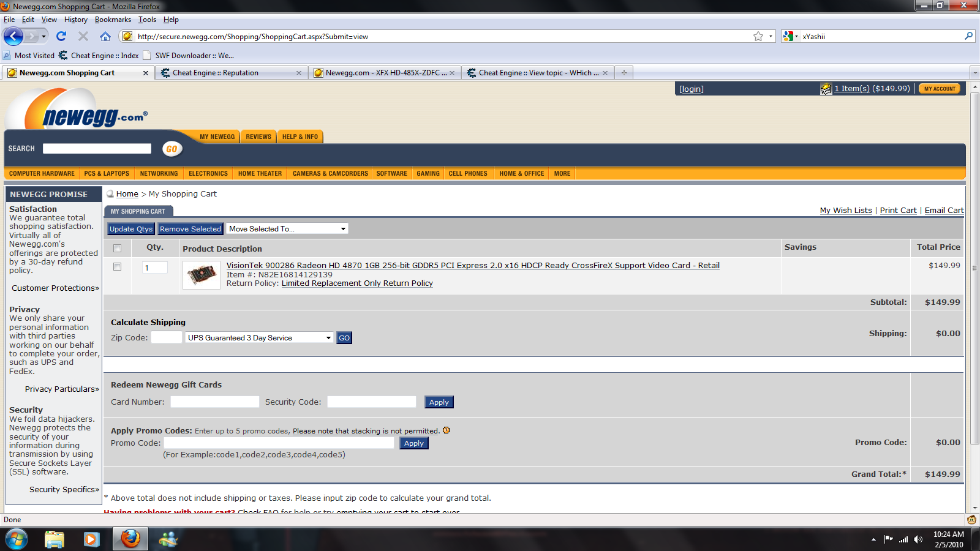This screenshot has width=980, height=551.
Task: Click the Greasemonkey monkey icon in status bar
Action: 971,520
